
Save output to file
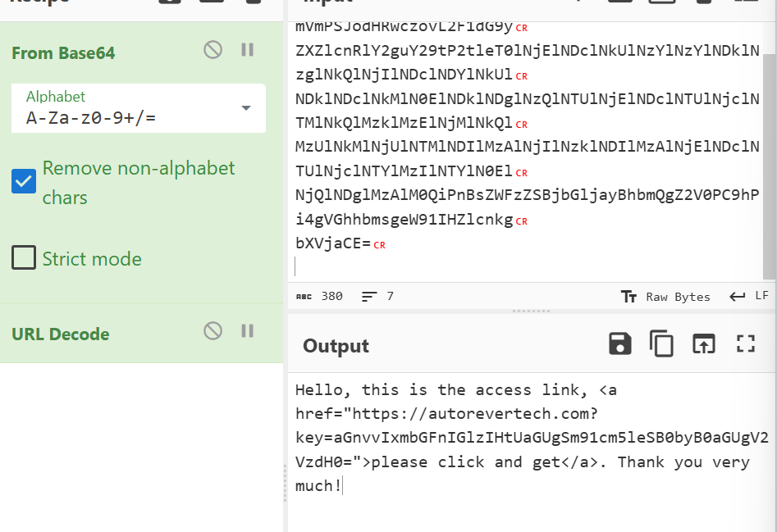pos(620,344)
